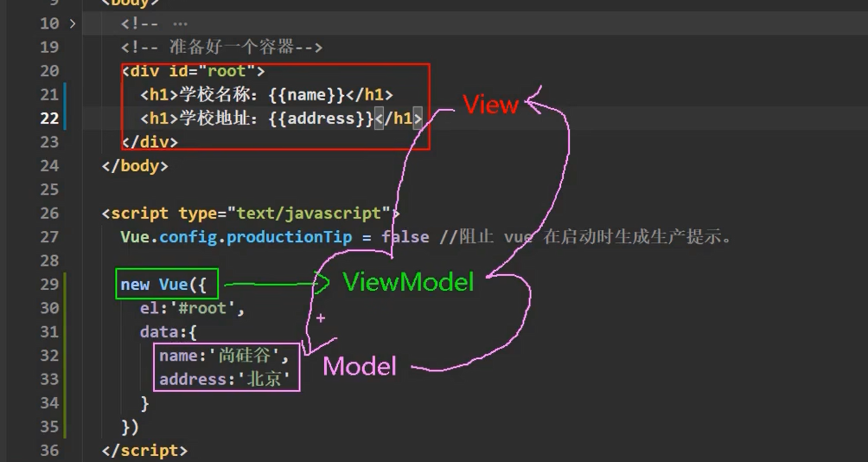Click the "root" id value in div tag
The height and width of the screenshot is (462, 868).
point(227,71)
